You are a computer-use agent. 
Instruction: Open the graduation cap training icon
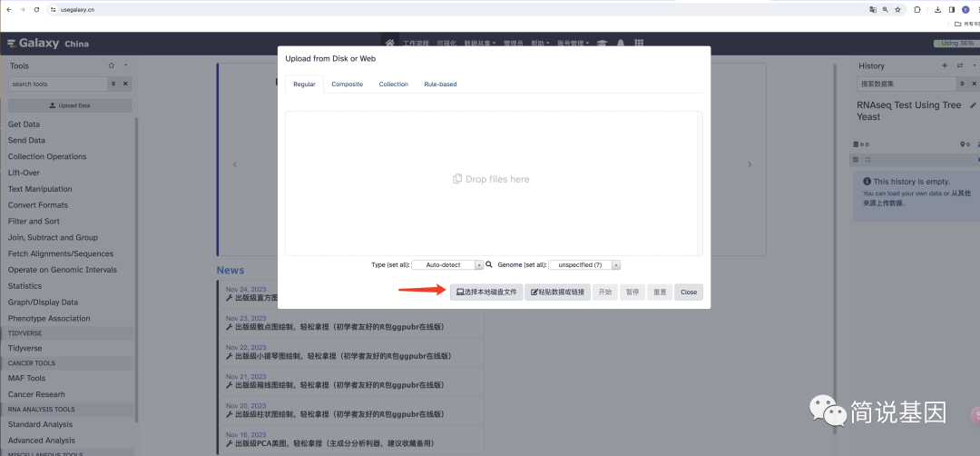(602, 44)
